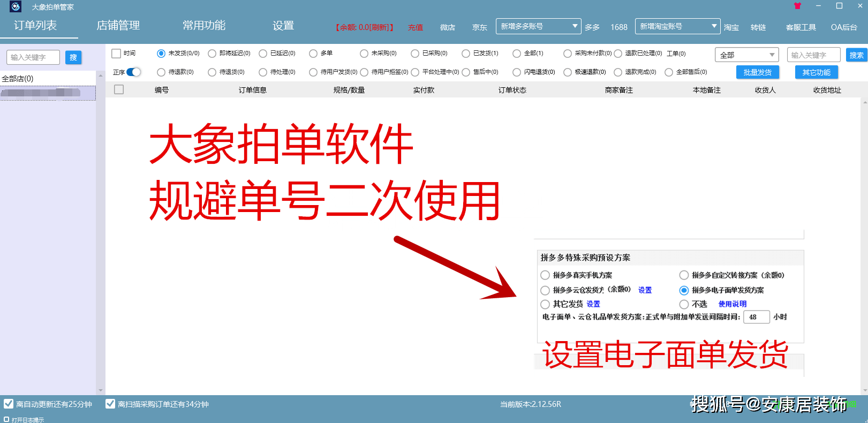This screenshot has height=423, width=868.
Task: Click the 订单状态 column header
Action: click(x=512, y=90)
